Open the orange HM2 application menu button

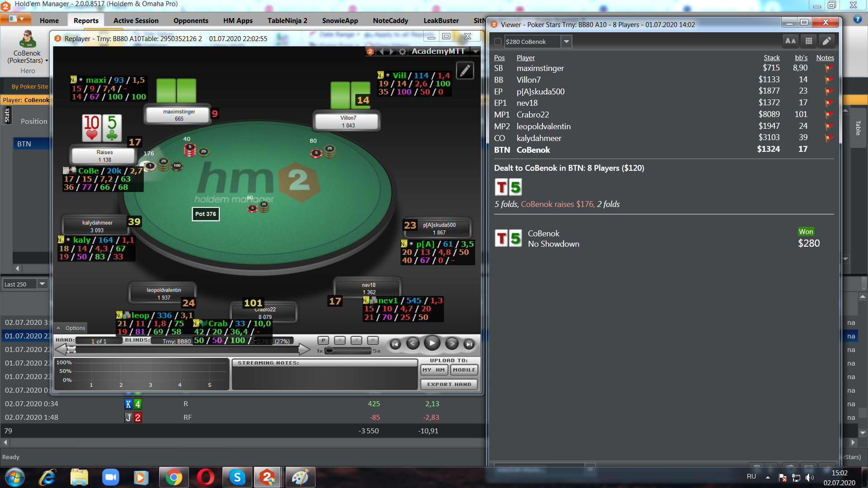16,19
